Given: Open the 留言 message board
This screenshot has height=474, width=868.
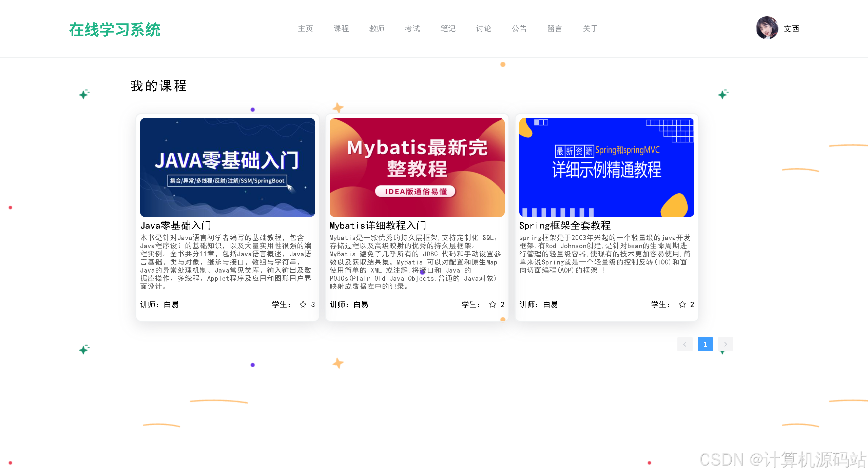Looking at the screenshot, I should pos(554,28).
